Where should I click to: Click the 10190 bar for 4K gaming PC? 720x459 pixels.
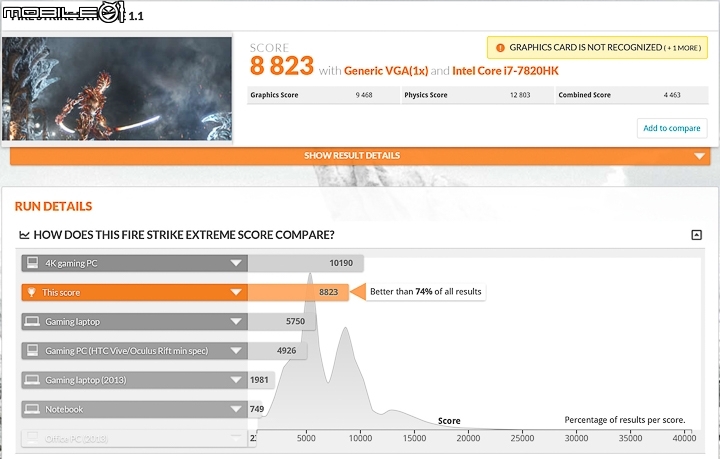(305, 263)
